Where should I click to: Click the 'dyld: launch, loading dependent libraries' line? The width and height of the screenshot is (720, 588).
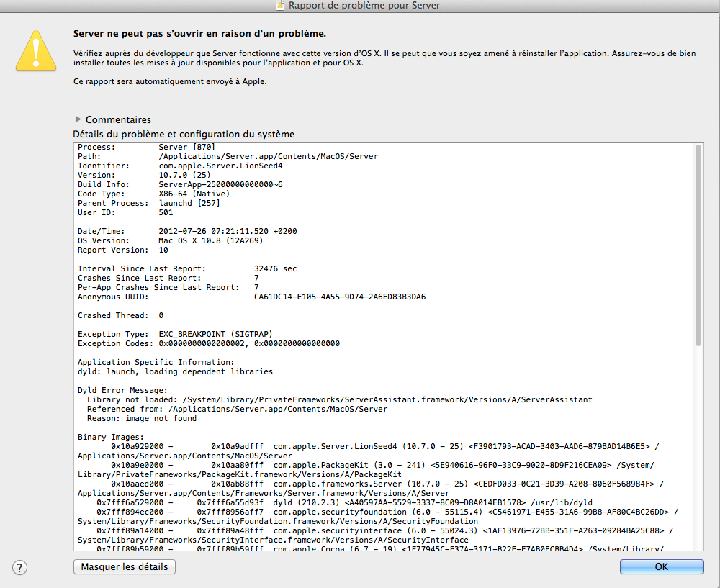click(x=175, y=372)
